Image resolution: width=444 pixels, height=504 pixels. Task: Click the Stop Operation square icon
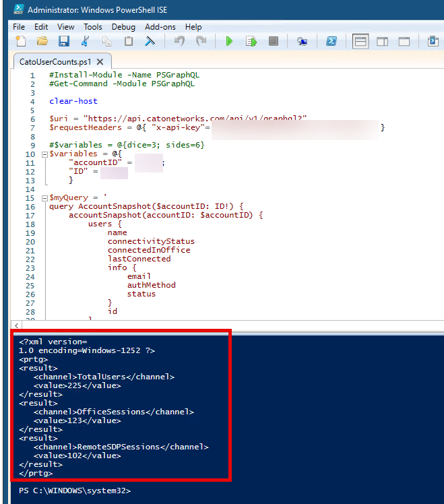pos(273,42)
